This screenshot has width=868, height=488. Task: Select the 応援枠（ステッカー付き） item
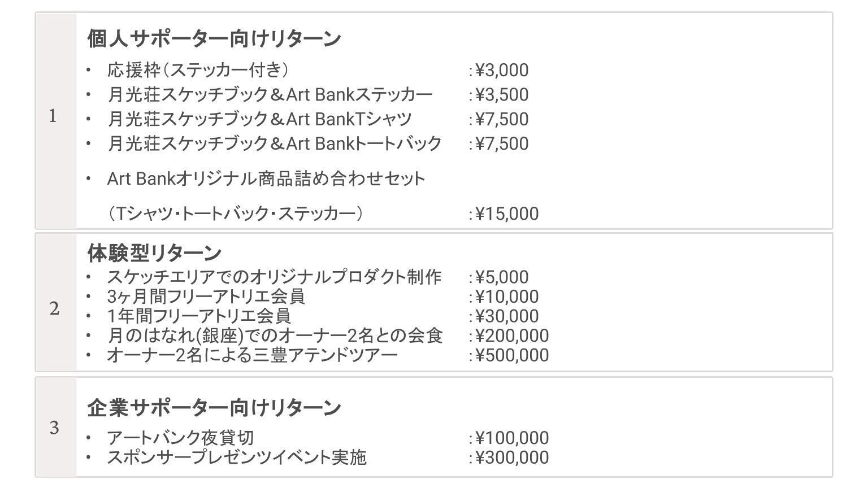(x=198, y=70)
